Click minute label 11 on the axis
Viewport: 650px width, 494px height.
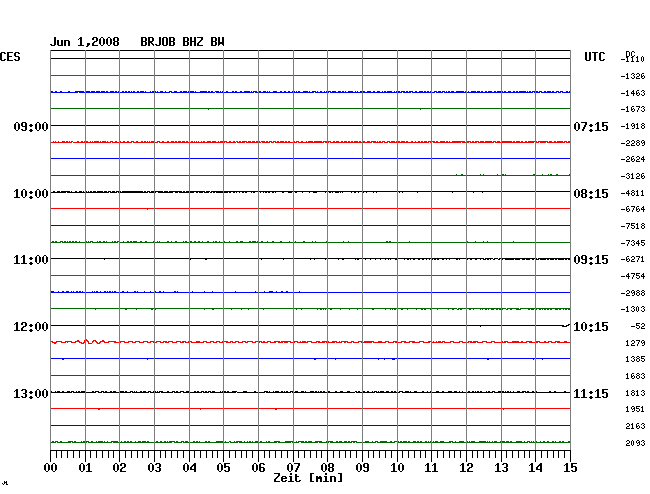pyautogui.click(x=431, y=468)
